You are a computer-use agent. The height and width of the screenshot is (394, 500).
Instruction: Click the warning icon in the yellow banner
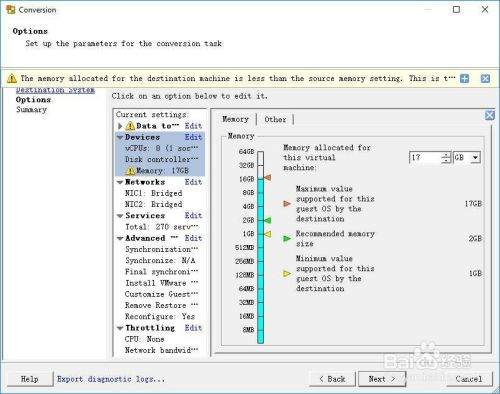12,79
